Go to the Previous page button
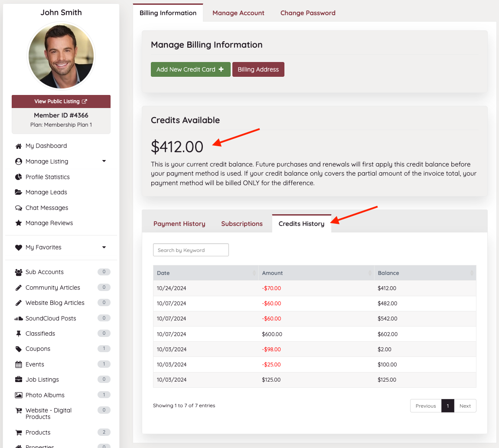Screen dimensions: 499x448 click(x=425, y=406)
